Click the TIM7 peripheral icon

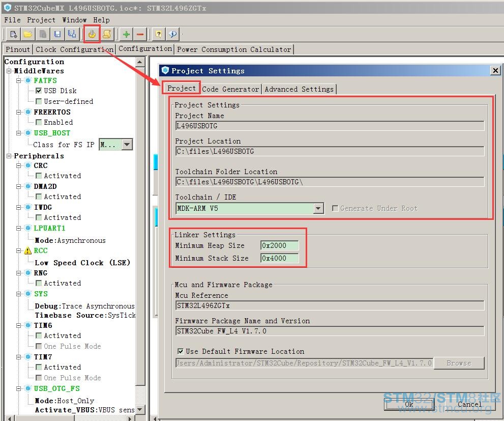coord(28,357)
